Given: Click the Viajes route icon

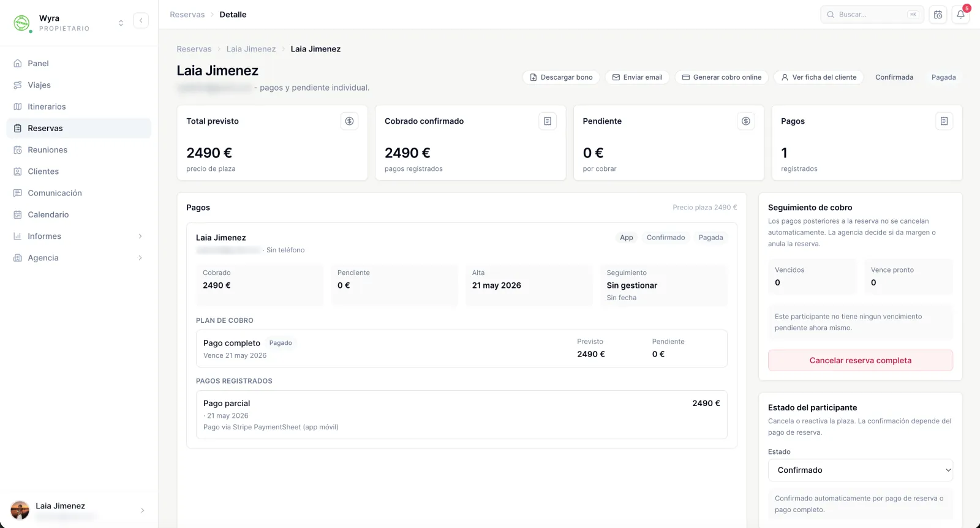Looking at the screenshot, I should [x=18, y=85].
